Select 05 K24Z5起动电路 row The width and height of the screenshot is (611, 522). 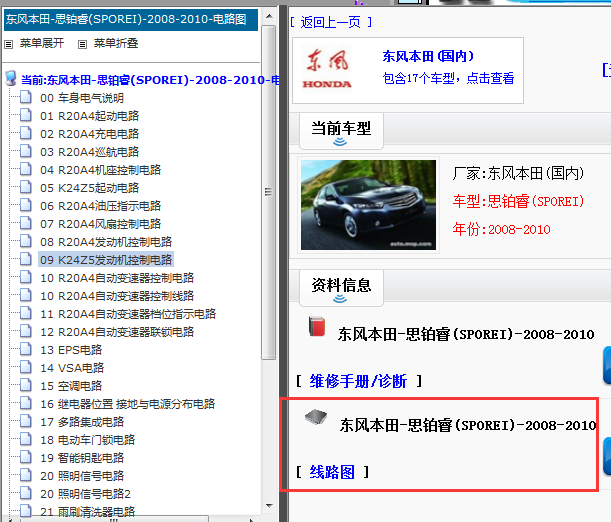90,188
